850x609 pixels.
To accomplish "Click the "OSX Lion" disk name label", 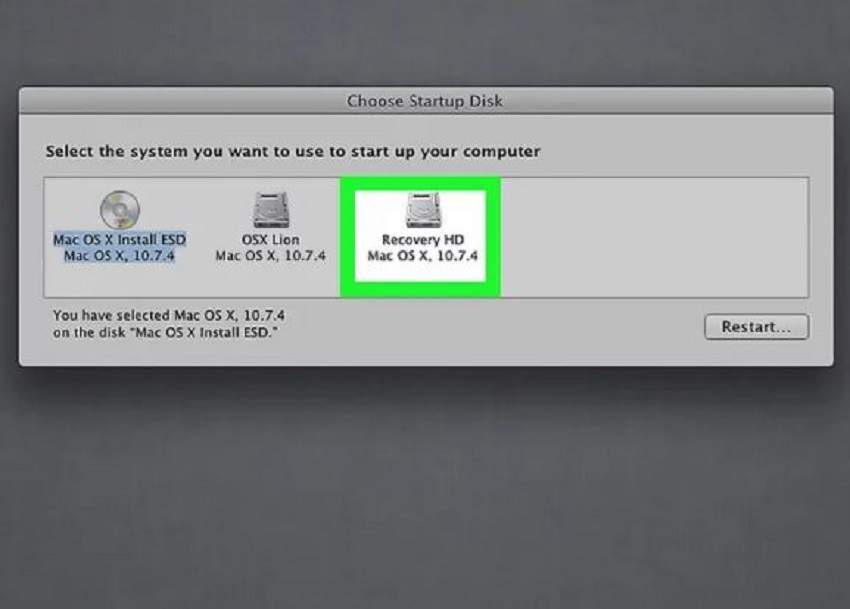I will coord(271,240).
